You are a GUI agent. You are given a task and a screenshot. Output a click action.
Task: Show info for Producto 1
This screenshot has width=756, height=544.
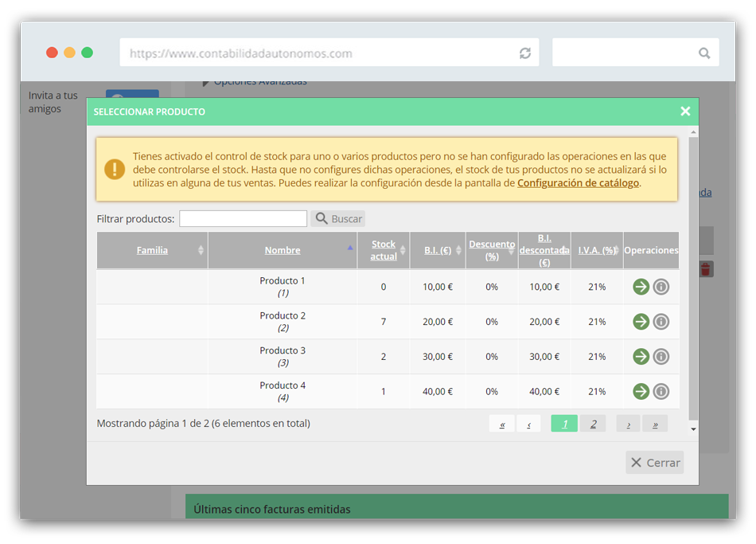tap(661, 287)
